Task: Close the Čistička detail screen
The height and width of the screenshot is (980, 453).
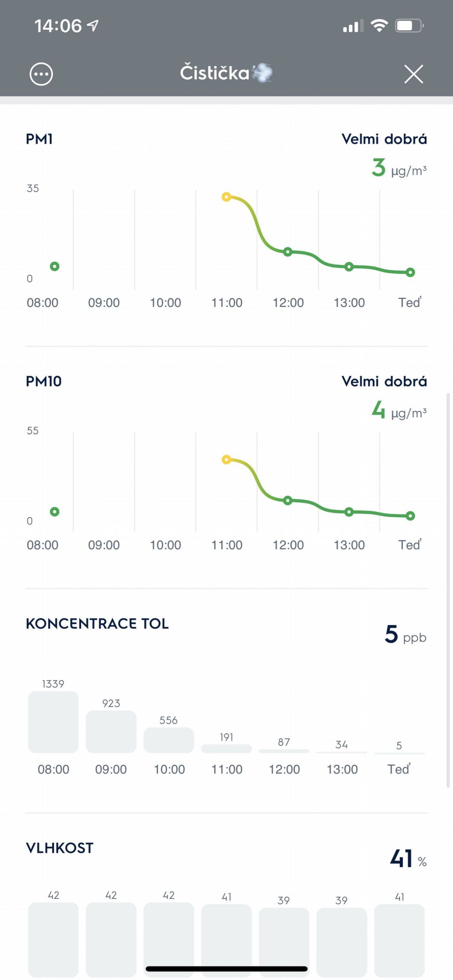Action: (x=414, y=74)
